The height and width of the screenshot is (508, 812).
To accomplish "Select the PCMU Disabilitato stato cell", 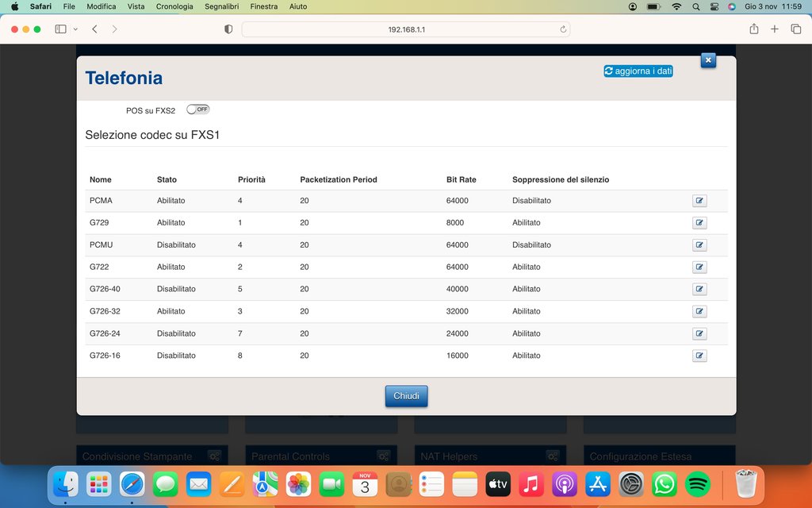I will tap(176, 244).
